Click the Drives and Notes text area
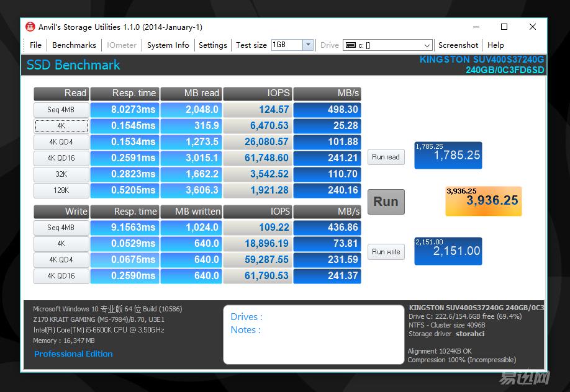The height and width of the screenshot is (392, 570). click(314, 334)
